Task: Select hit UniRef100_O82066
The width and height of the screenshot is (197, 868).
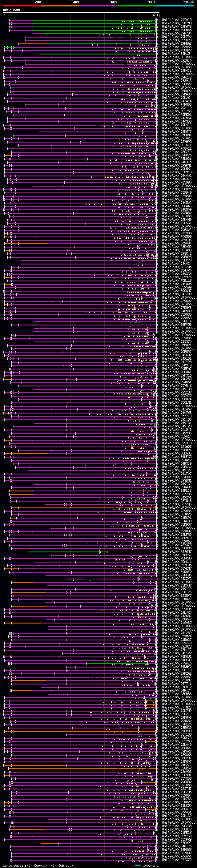Action: [177, 47]
